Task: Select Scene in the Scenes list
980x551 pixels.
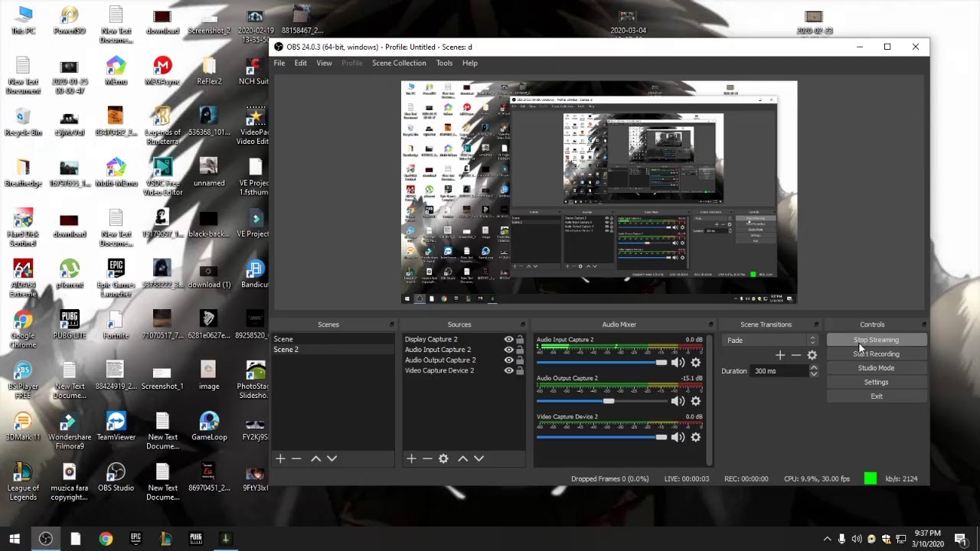Action: pyautogui.click(x=334, y=339)
